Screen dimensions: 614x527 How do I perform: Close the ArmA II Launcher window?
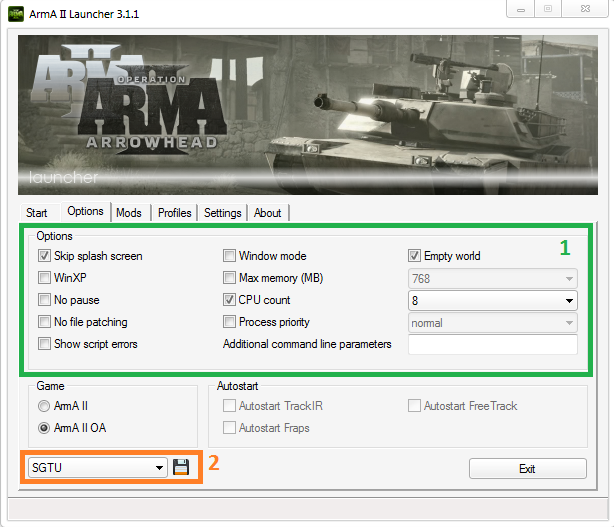click(x=585, y=9)
